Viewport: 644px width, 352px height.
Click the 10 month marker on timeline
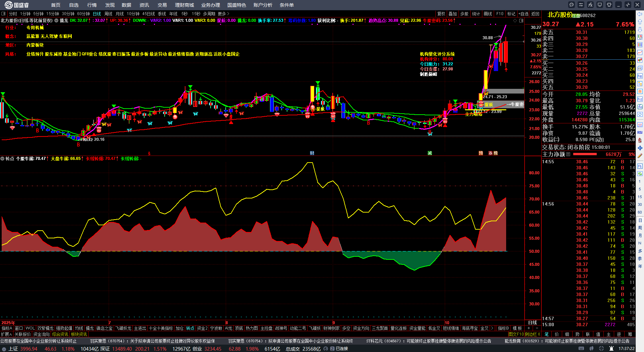(x=447, y=322)
